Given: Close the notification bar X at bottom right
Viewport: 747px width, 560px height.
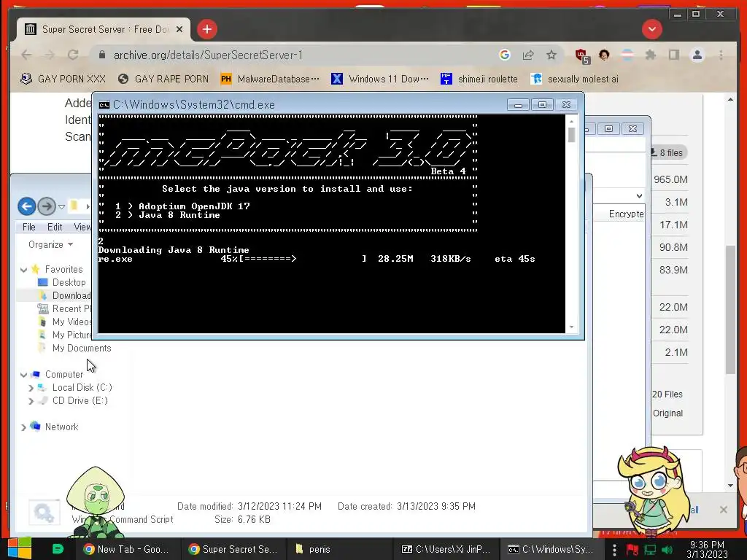Looking at the screenshot, I should click(x=723, y=510).
